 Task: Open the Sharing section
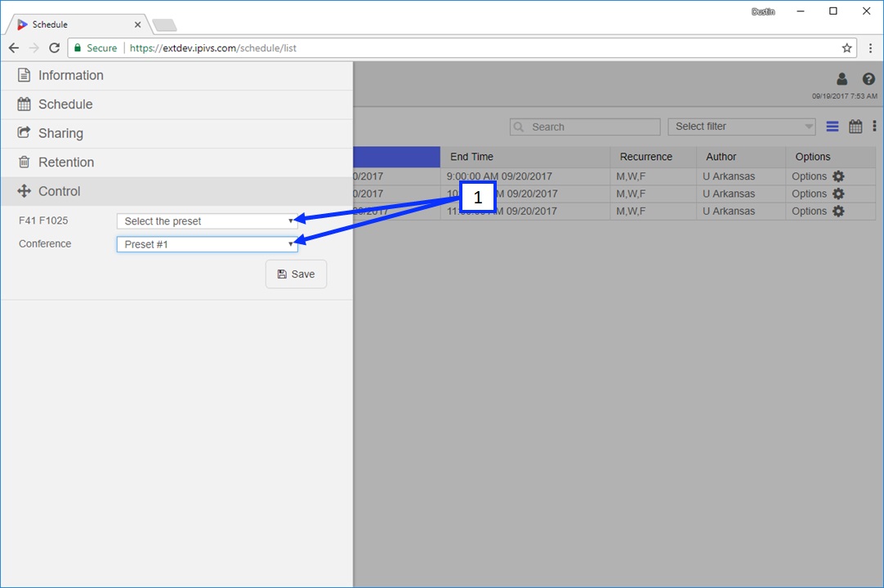pyautogui.click(x=176, y=134)
